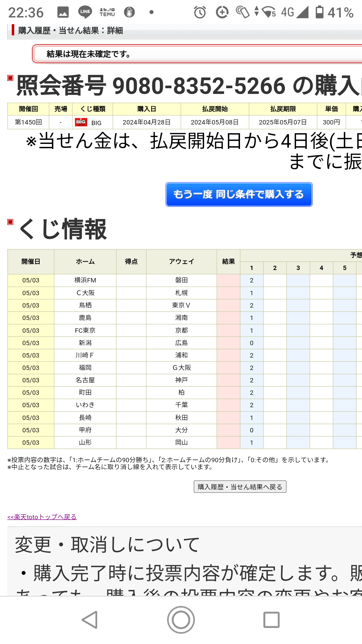The height and width of the screenshot is (644, 362).
Task: Tap the 結果 column header
Action: [x=229, y=262]
